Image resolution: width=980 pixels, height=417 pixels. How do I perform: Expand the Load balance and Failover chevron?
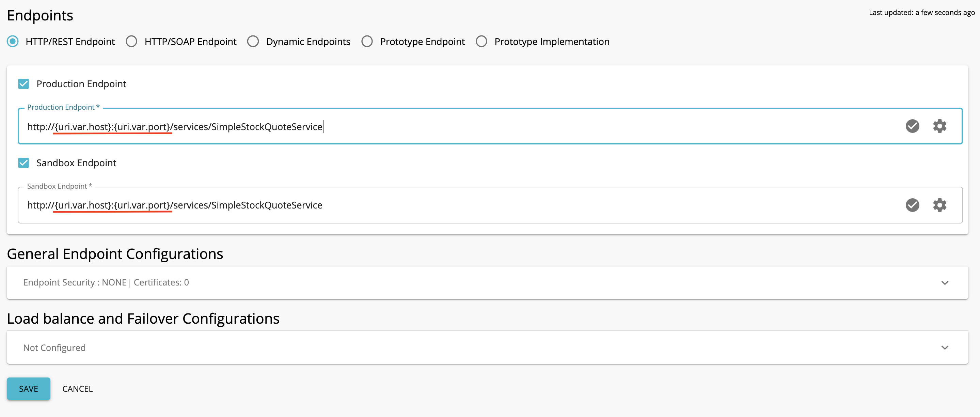tap(945, 347)
